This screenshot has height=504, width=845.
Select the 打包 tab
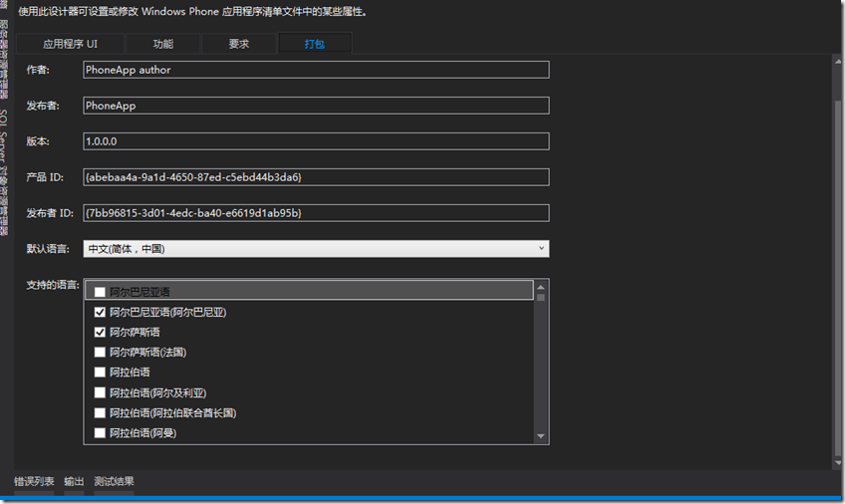click(x=315, y=44)
